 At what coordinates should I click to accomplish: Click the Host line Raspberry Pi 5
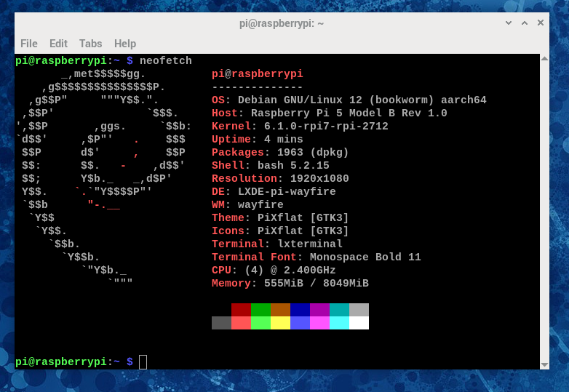coord(330,113)
